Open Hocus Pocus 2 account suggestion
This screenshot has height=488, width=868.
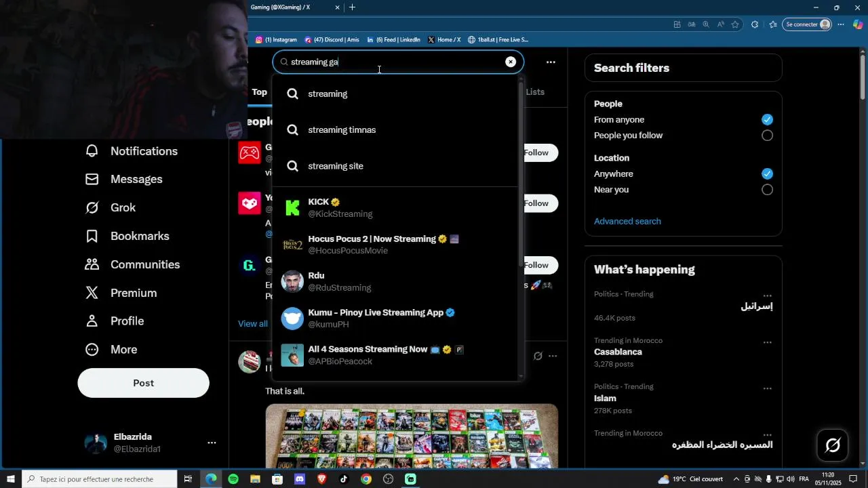pyautogui.click(x=395, y=245)
